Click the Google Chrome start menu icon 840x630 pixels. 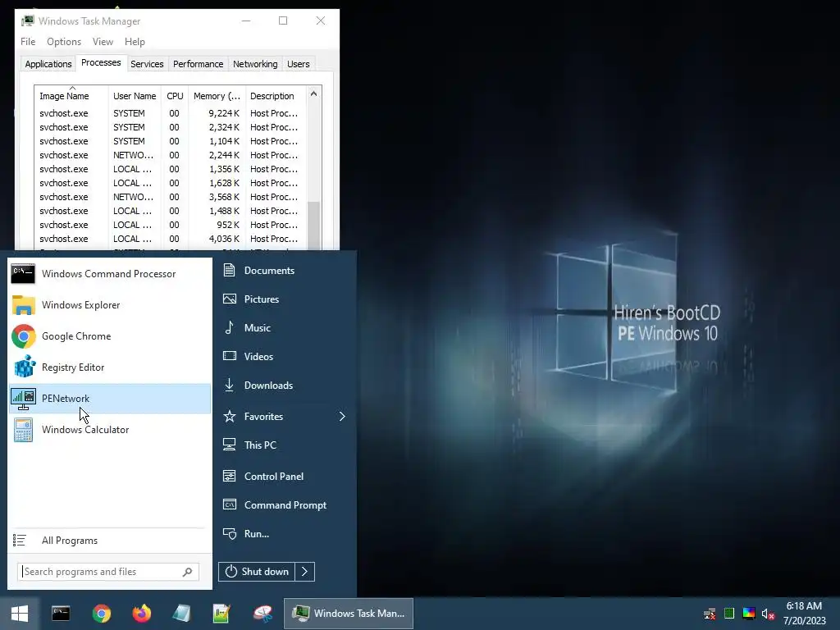click(23, 336)
